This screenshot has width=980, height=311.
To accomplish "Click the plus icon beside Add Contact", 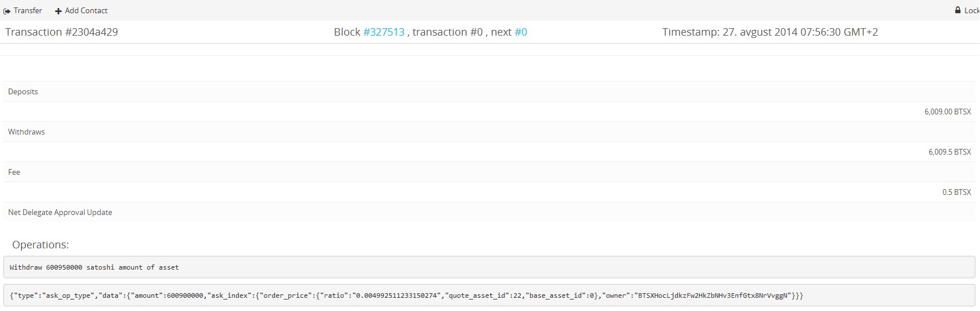I will pos(58,11).
